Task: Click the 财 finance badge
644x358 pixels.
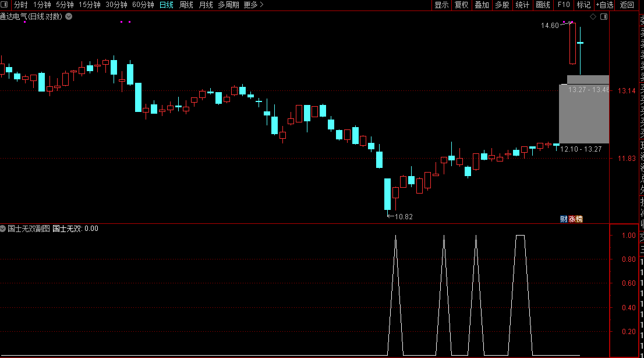Action: tap(564, 219)
